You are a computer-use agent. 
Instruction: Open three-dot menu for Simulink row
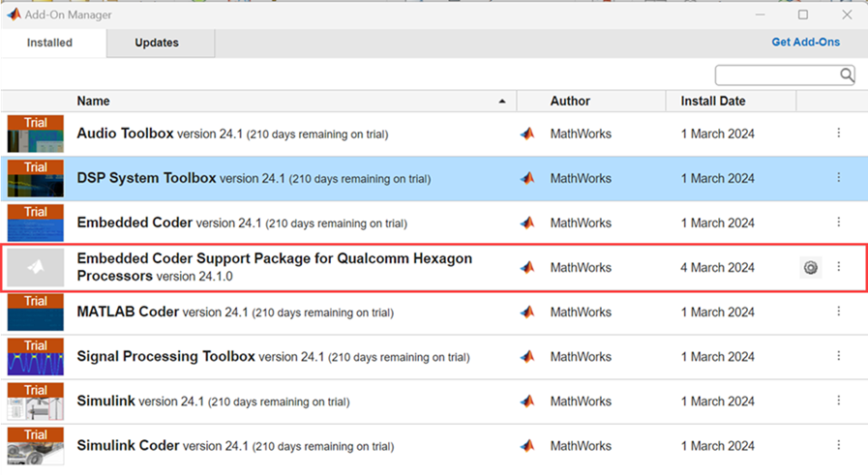(839, 401)
